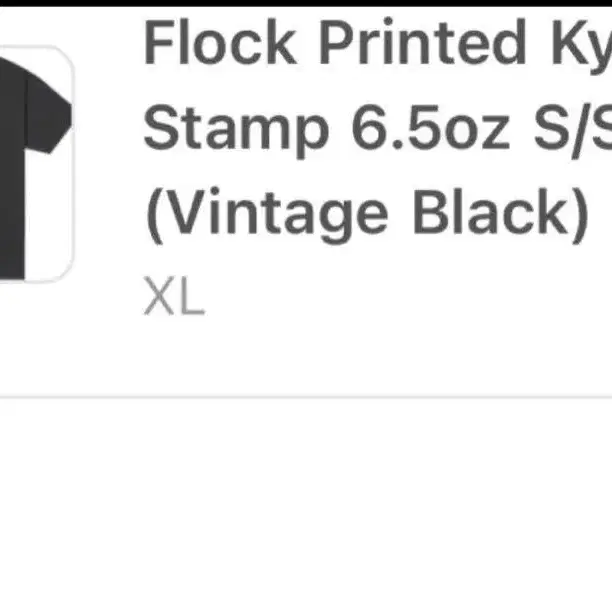Image resolution: width=612 pixels, height=612 pixels.
Task: Click the black bar at the top
Action: (x=306, y=3)
